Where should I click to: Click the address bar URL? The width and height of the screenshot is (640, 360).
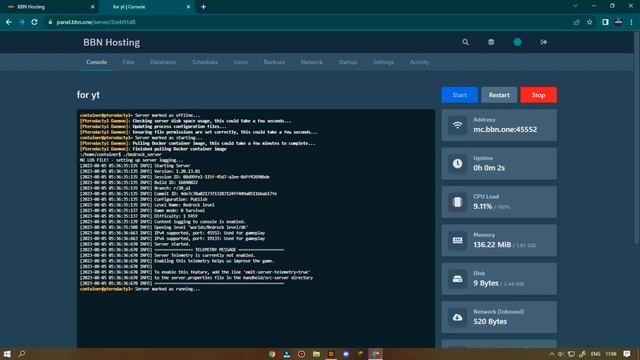[96, 22]
